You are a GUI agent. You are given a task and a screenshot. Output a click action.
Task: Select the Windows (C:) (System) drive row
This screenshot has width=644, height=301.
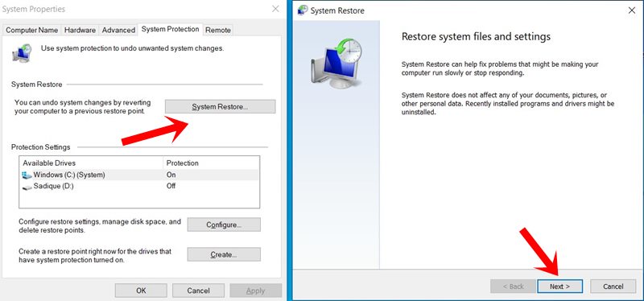139,175
